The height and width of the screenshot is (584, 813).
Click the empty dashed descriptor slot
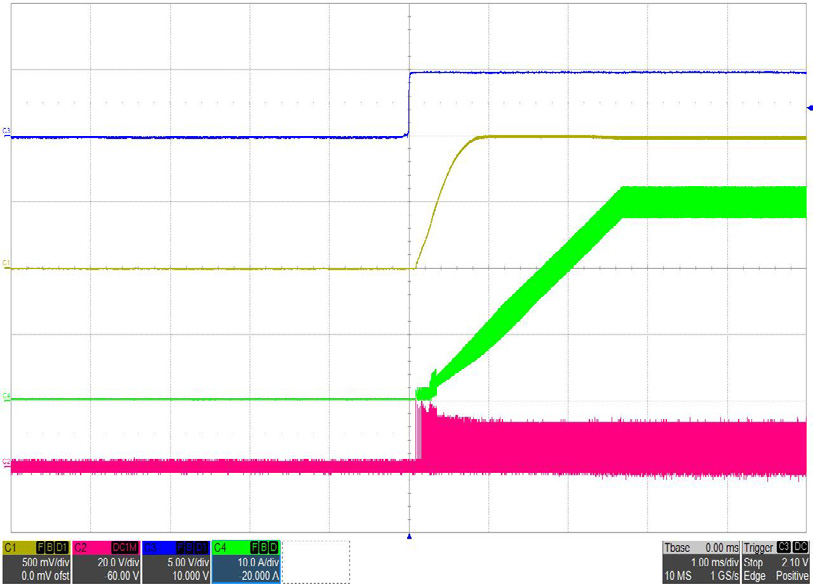[x=317, y=562]
